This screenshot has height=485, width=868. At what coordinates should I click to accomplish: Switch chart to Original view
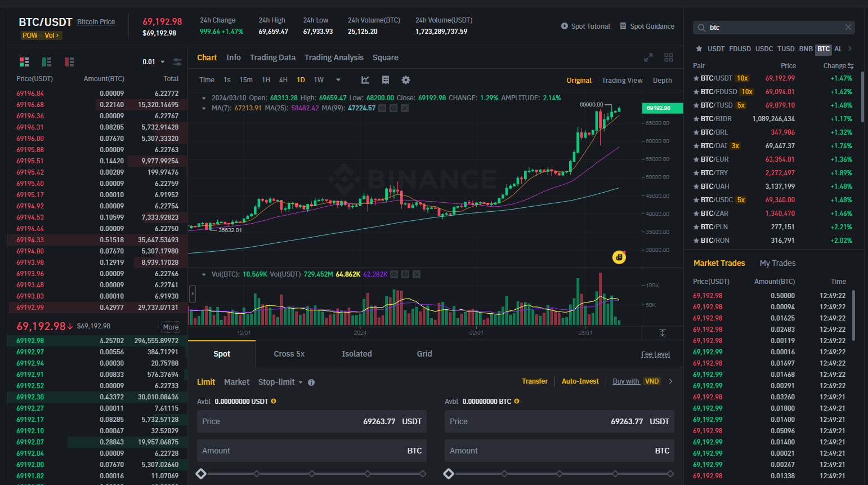[x=579, y=81]
